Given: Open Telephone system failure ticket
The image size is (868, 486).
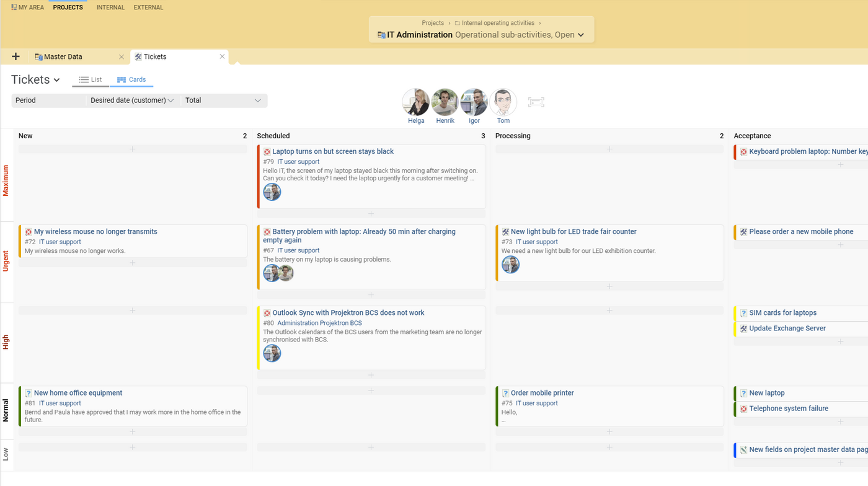Looking at the screenshot, I should coord(789,409).
